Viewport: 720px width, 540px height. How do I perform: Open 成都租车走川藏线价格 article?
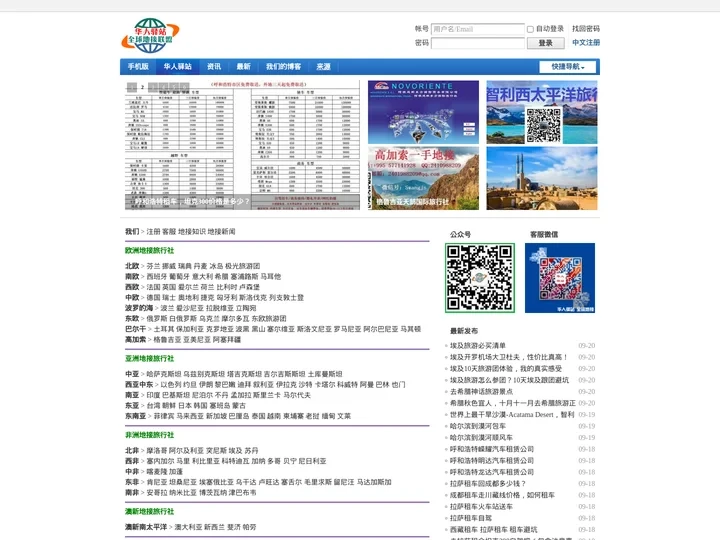point(502,495)
